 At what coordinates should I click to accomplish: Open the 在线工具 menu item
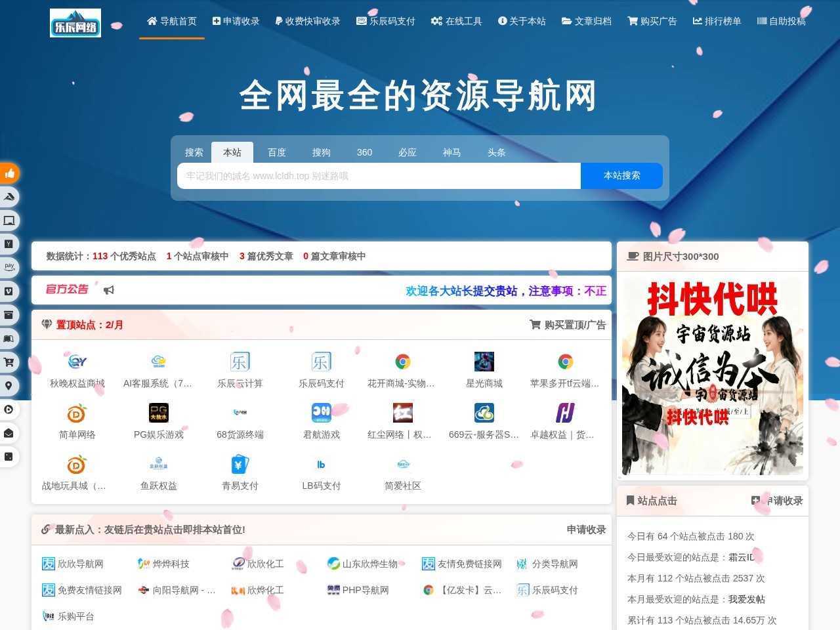coord(456,21)
